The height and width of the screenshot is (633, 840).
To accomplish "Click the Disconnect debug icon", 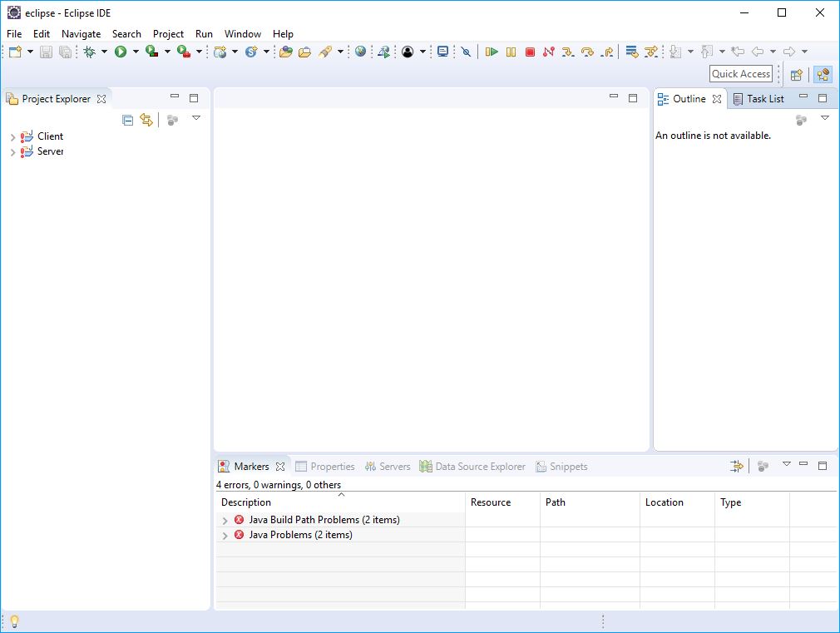I will tap(549, 52).
